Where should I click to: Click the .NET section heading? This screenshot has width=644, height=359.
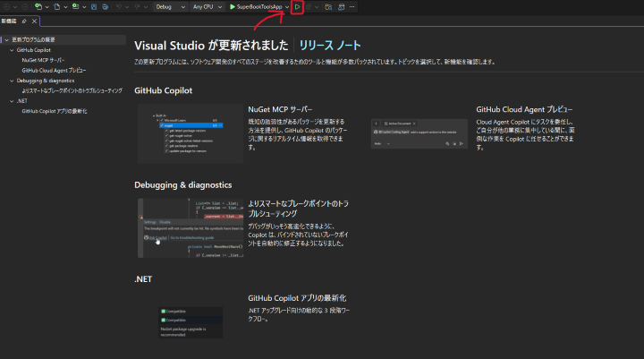(x=143, y=279)
